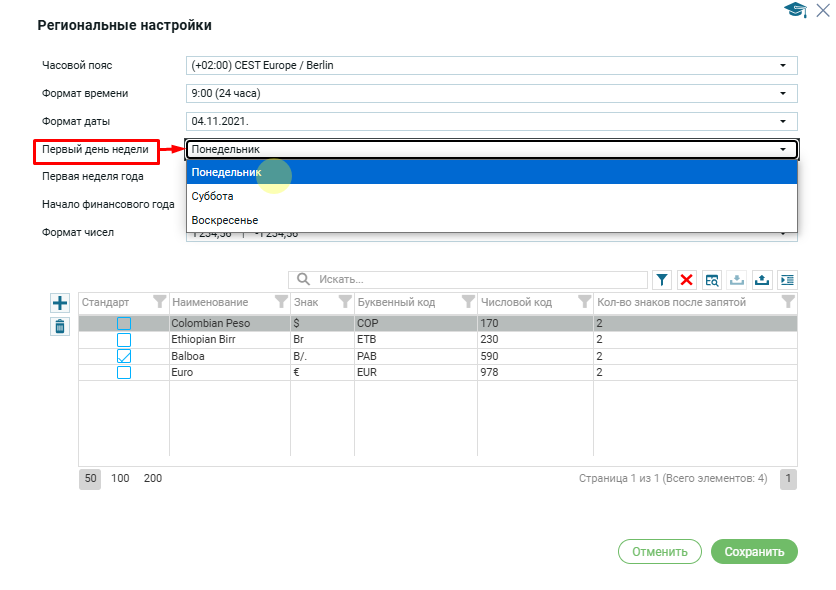
Task: Check the Стандарт checkbox for Euro
Action: click(124, 372)
